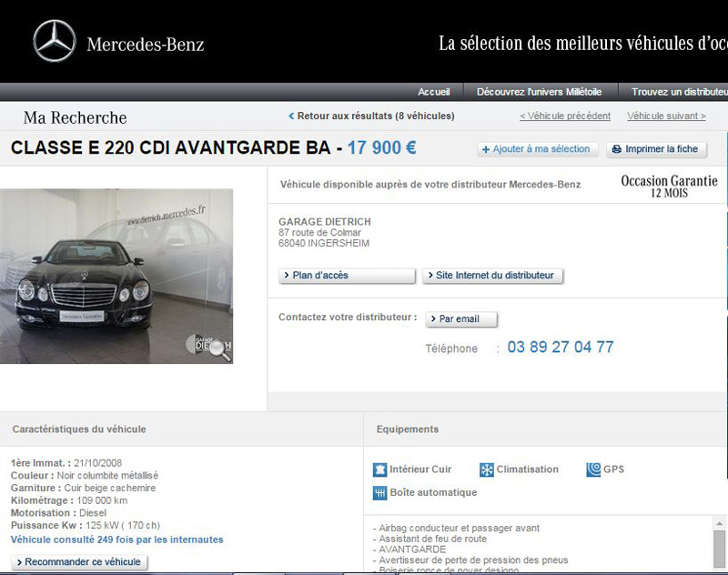Image resolution: width=728 pixels, height=575 pixels.
Task: Open Découvrez l'univers Millétoile menu
Action: tap(539, 92)
